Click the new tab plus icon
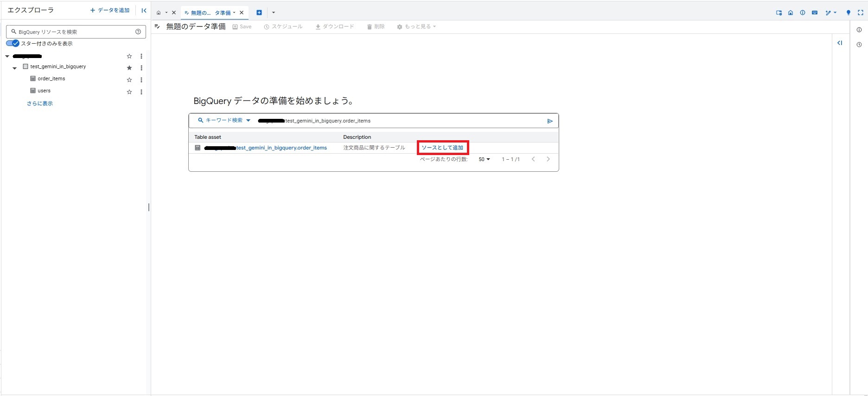Image resolution: width=868 pixels, height=396 pixels. click(259, 13)
